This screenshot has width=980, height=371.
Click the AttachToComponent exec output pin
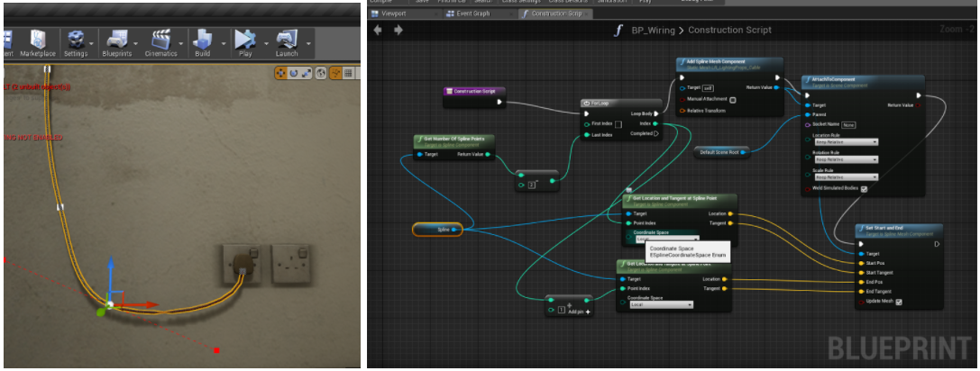pos(918,95)
